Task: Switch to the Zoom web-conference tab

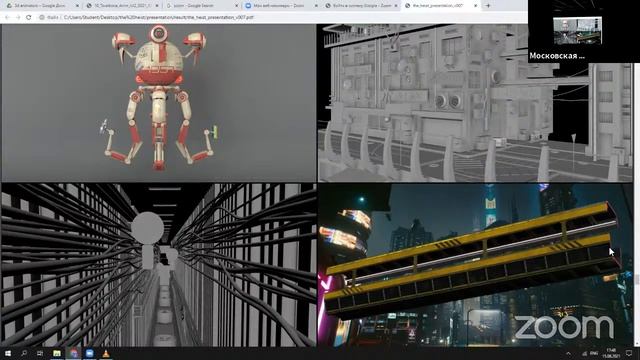Action: click(x=281, y=6)
